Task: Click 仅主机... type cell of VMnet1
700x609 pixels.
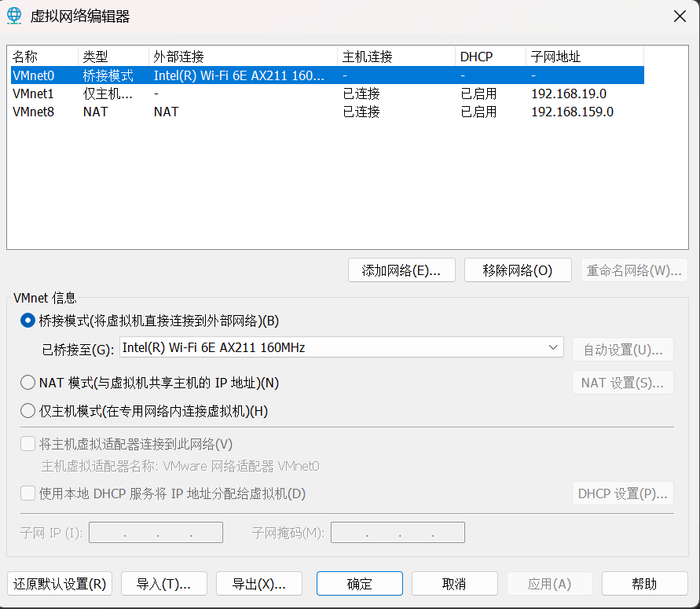Action: [108, 94]
